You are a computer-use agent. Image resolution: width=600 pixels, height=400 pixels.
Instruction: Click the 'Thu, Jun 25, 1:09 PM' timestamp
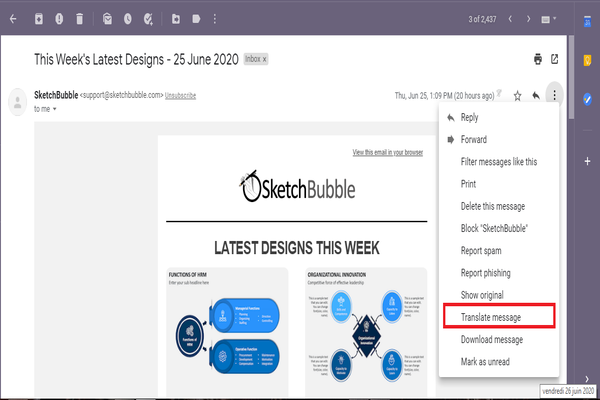click(444, 96)
